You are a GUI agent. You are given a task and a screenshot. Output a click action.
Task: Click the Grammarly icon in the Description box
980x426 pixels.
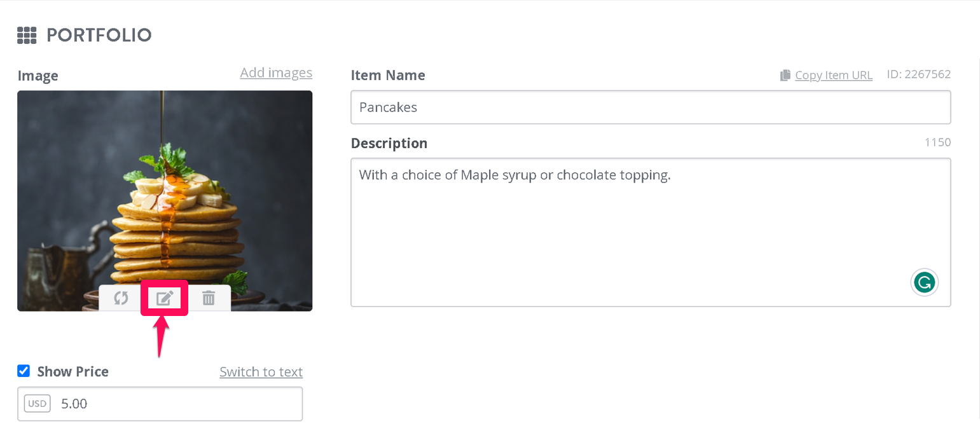pos(925,282)
